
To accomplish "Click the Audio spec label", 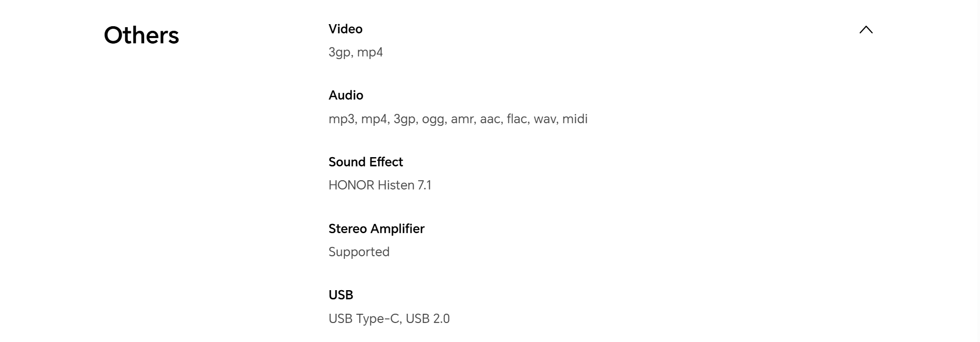I will [346, 96].
